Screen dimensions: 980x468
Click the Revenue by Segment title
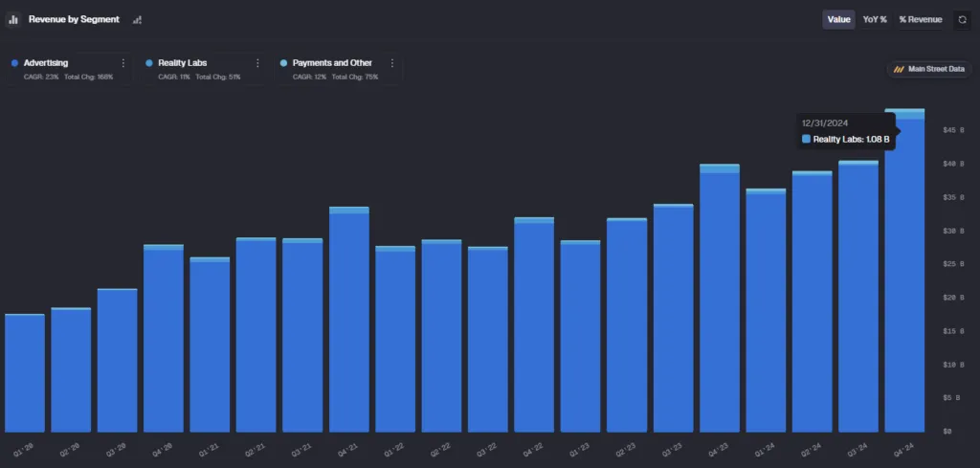click(74, 19)
